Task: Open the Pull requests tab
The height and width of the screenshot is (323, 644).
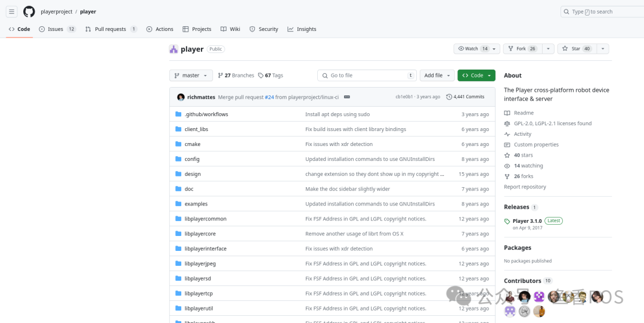Action: point(111,29)
